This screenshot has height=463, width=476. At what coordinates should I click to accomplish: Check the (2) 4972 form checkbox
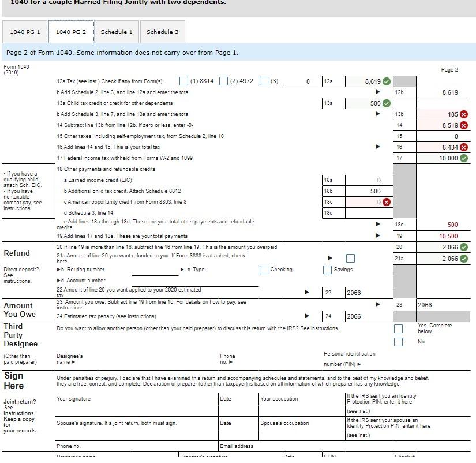click(x=223, y=81)
